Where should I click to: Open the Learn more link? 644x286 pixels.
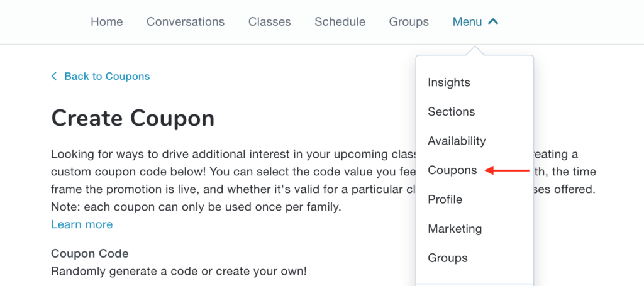[x=82, y=224]
